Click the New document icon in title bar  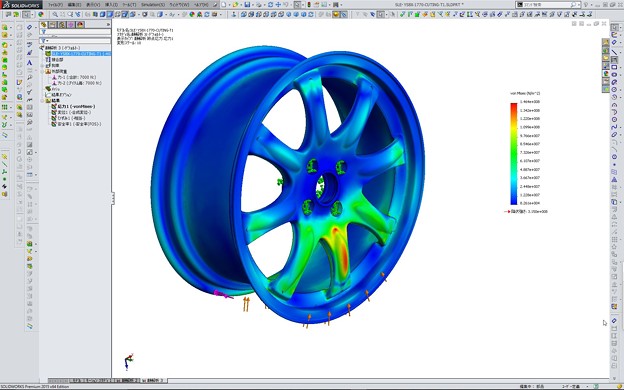tap(224, 5)
